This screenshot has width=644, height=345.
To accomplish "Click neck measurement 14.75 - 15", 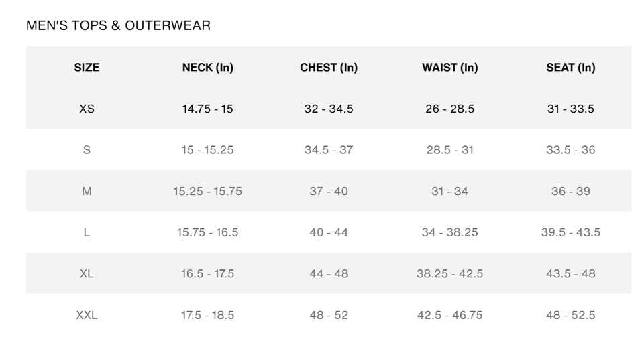I will (208, 109).
